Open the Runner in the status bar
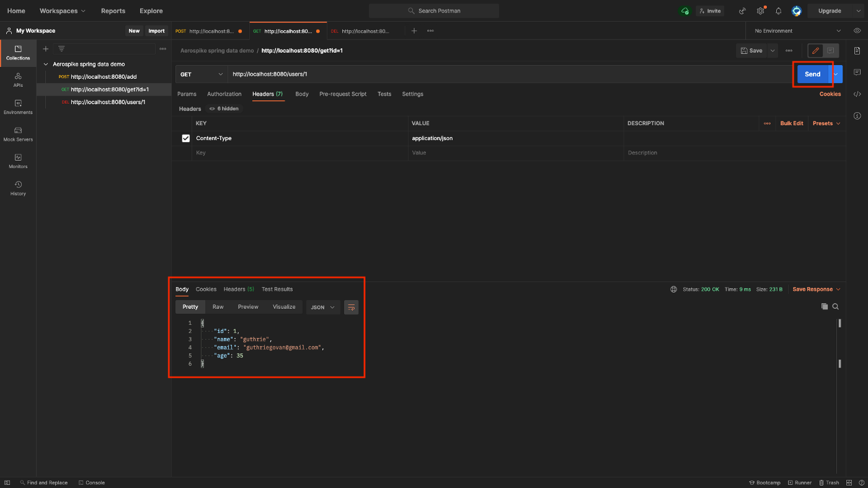 [x=800, y=482]
